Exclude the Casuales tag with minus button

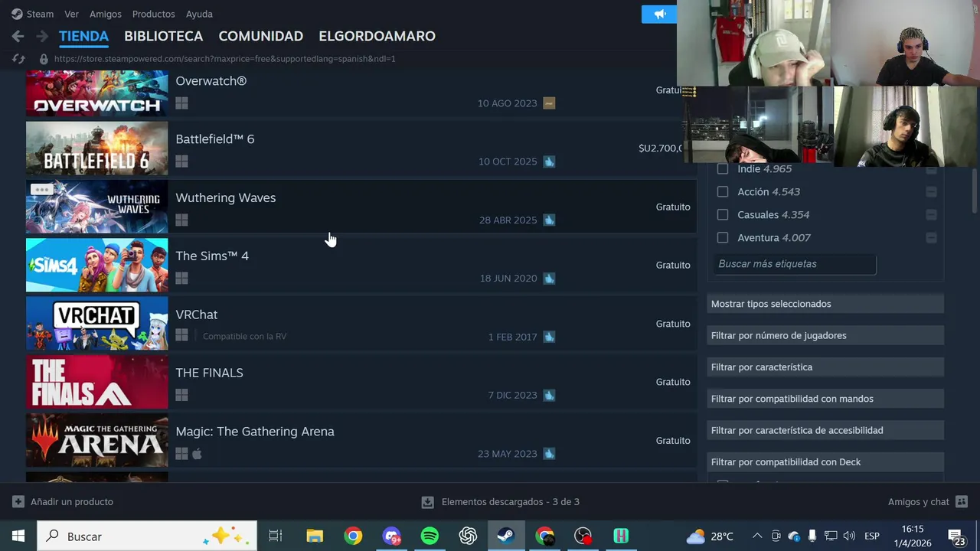[931, 215]
